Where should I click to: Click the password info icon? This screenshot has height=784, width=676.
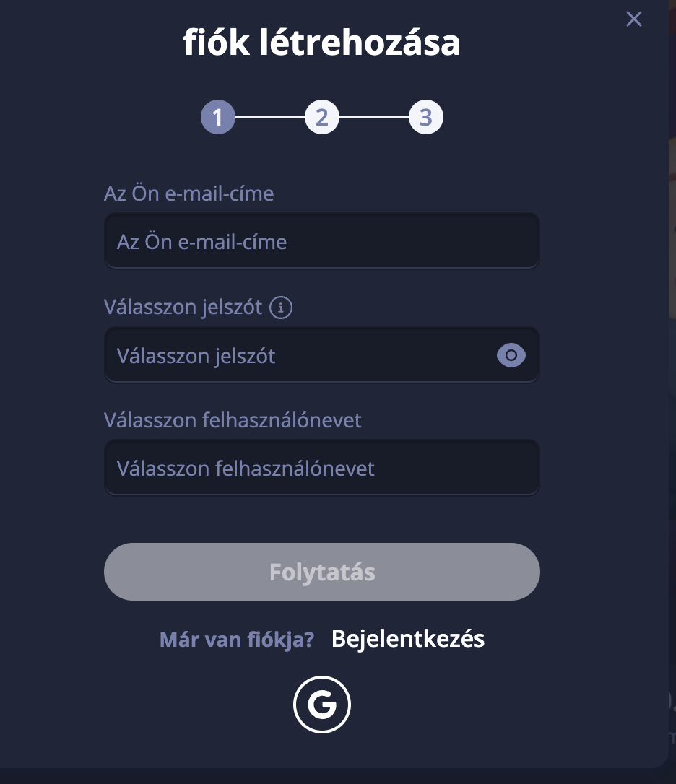[x=281, y=308]
